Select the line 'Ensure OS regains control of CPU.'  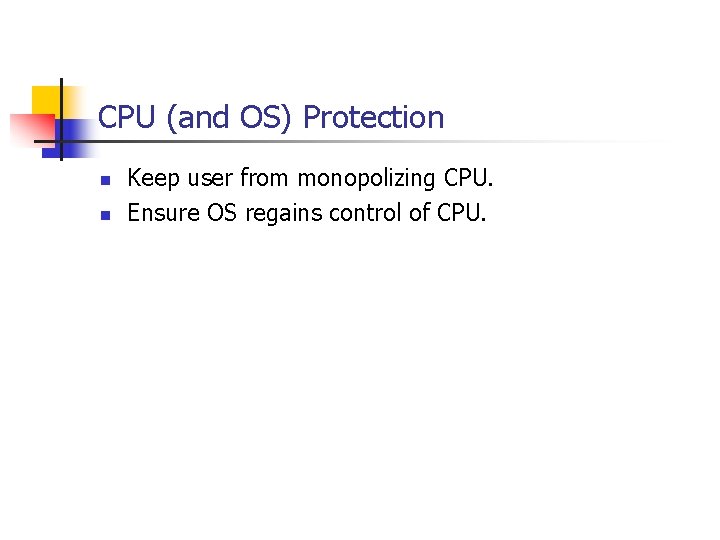pyautogui.click(x=307, y=211)
